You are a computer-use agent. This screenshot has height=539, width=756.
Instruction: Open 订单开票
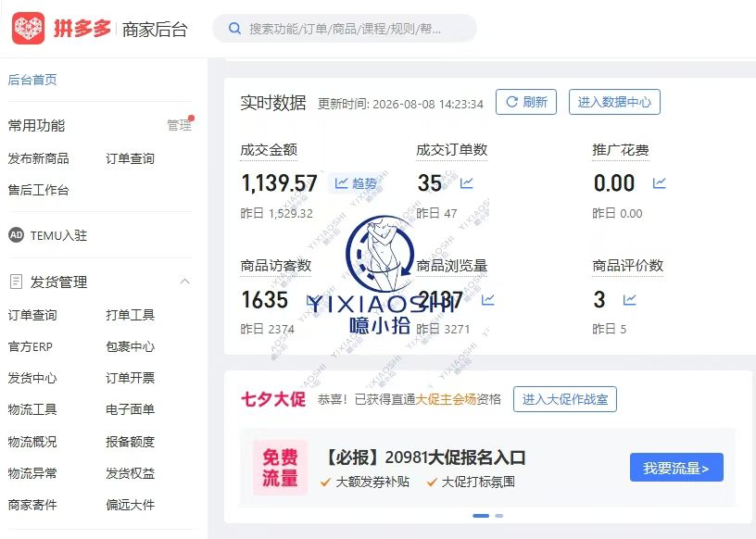(131, 378)
